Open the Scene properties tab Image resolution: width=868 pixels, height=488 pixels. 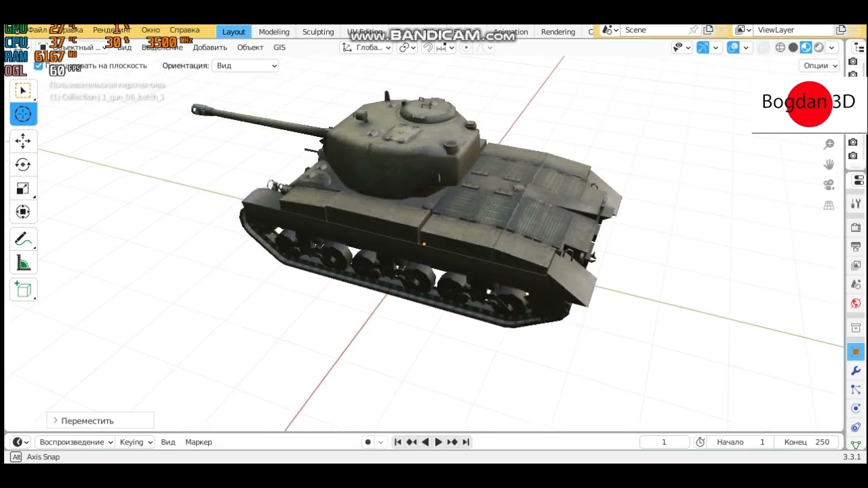coord(856,285)
